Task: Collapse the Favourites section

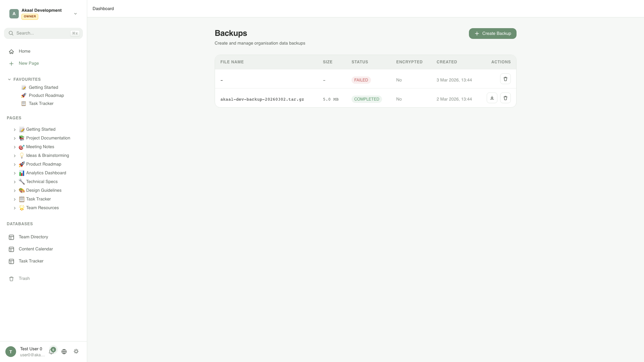Action: click(9, 79)
